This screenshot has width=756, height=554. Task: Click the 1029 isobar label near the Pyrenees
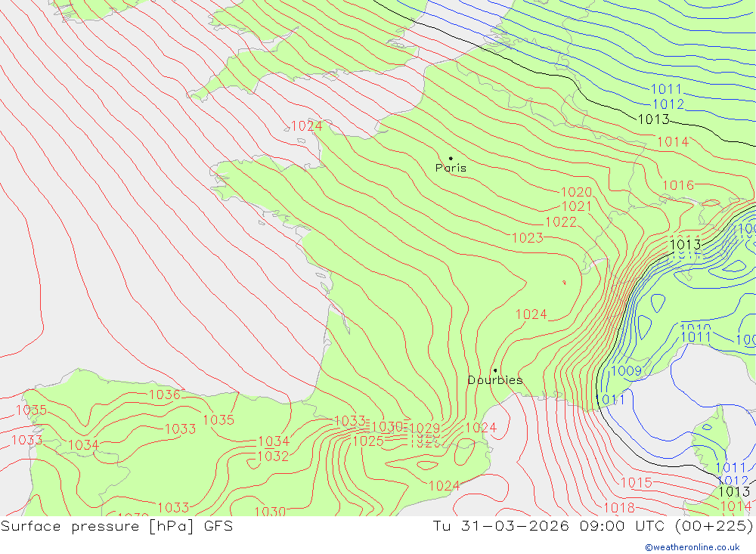[425, 429]
